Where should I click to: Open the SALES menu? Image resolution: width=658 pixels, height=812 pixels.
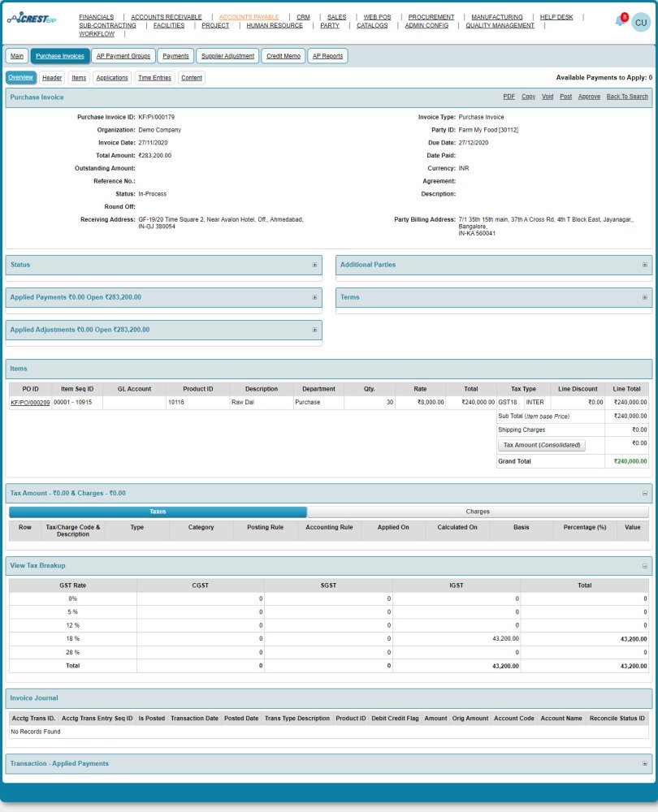coord(336,16)
